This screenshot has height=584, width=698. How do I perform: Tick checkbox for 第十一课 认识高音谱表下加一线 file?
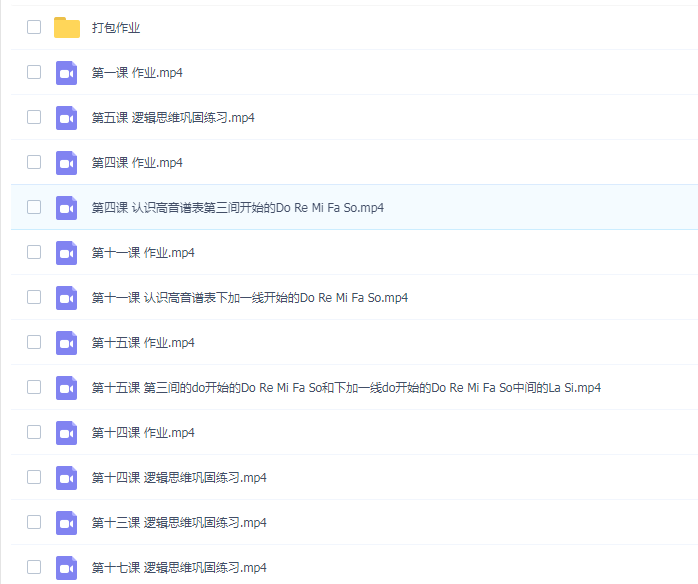tap(34, 296)
